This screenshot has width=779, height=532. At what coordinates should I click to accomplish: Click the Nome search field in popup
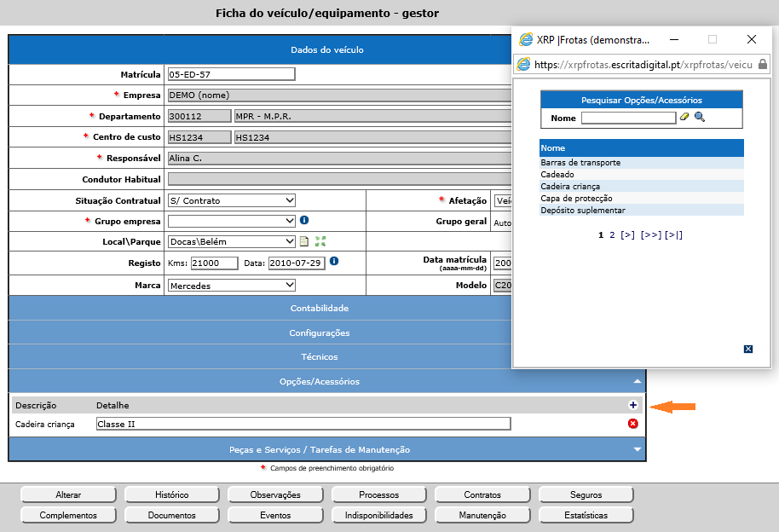628,119
